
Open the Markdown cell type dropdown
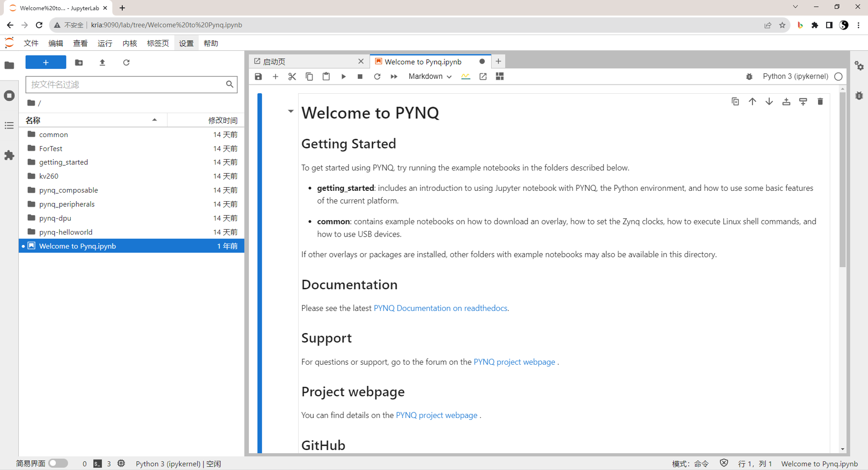[x=430, y=76]
